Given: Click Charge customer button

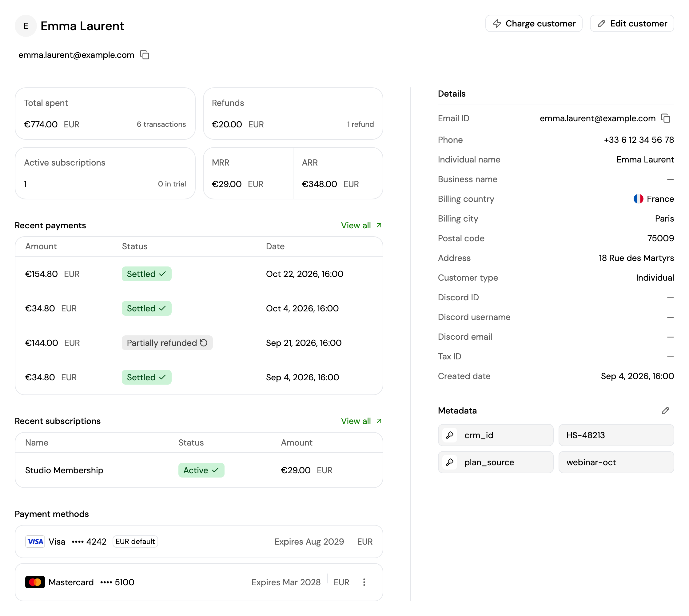Looking at the screenshot, I should click(534, 23).
